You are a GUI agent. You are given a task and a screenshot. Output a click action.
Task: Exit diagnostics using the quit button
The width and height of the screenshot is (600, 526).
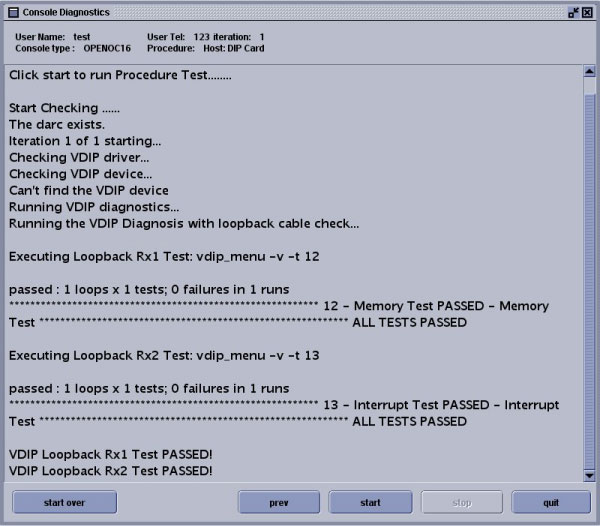pyautogui.click(x=551, y=503)
